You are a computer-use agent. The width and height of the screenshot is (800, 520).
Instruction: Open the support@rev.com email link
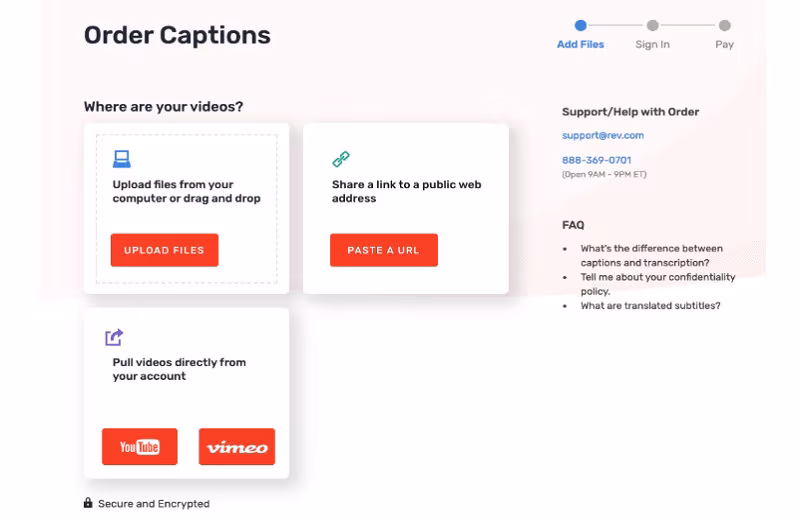pos(602,135)
